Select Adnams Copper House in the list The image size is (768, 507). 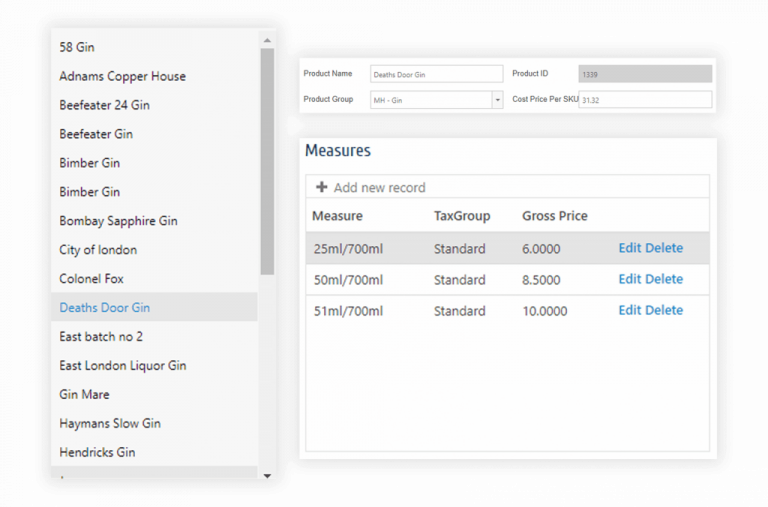pos(154,76)
